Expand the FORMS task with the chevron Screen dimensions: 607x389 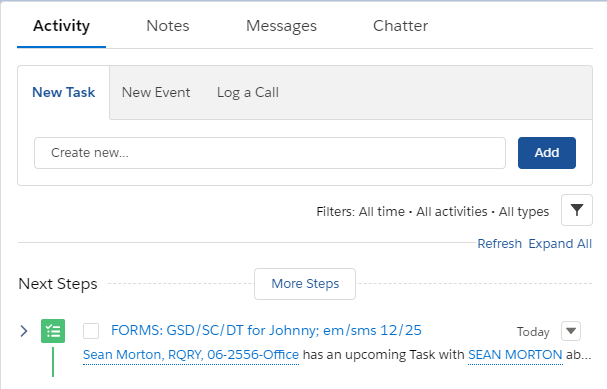24,331
